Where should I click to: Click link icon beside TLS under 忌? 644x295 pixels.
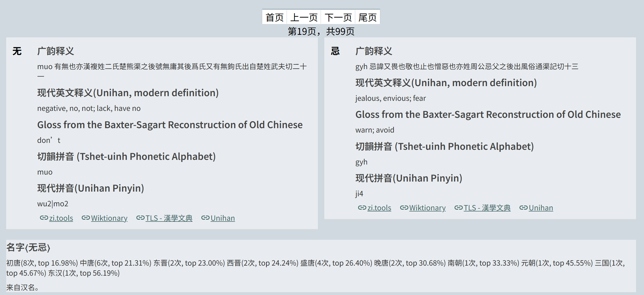tap(459, 208)
